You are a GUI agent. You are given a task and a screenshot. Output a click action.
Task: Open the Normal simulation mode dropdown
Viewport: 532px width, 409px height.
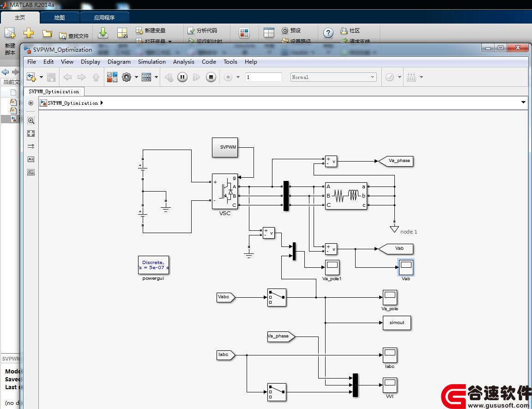[333, 78]
